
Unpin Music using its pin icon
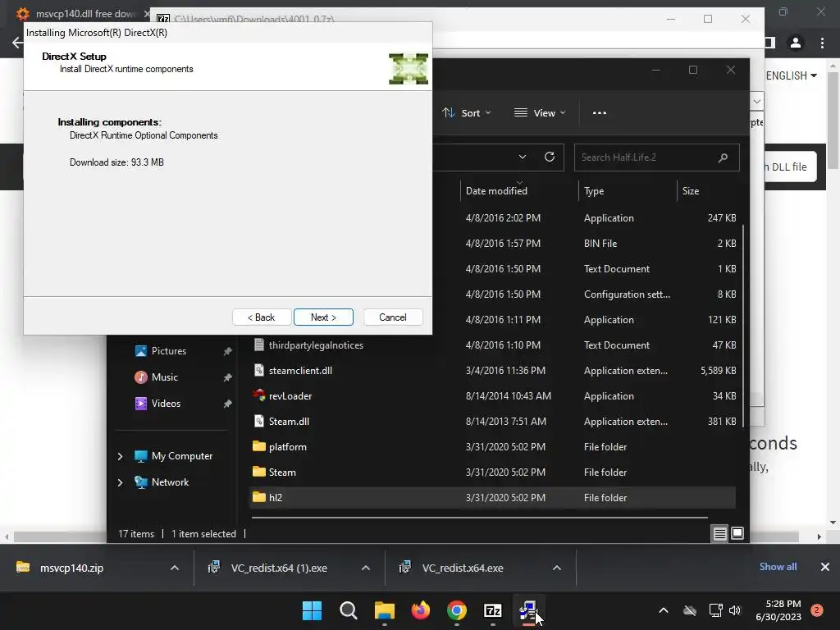coord(227,377)
